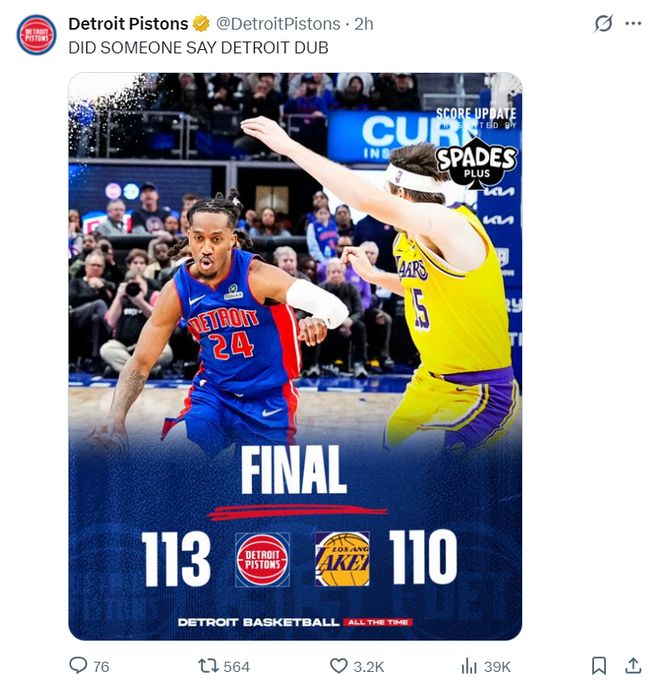Open Grok actions icon beside the three dots
The image size is (660, 688).
(603, 23)
